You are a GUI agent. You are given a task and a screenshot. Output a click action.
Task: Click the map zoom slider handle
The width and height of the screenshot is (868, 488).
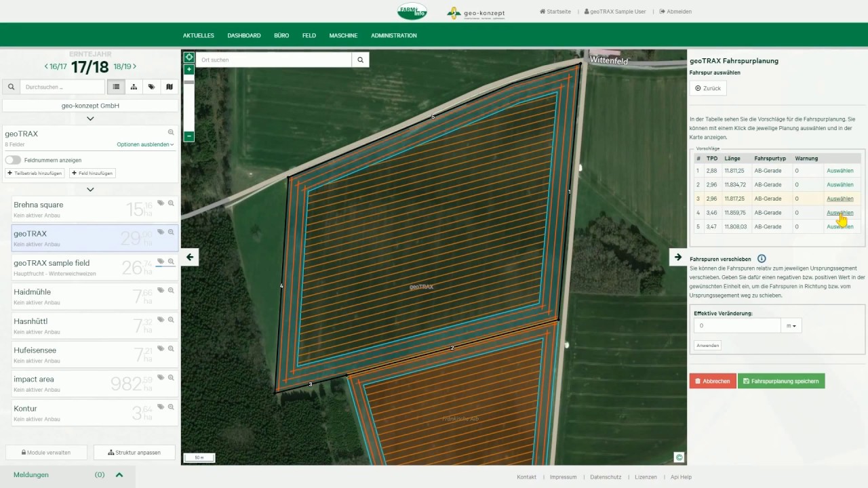pos(189,82)
